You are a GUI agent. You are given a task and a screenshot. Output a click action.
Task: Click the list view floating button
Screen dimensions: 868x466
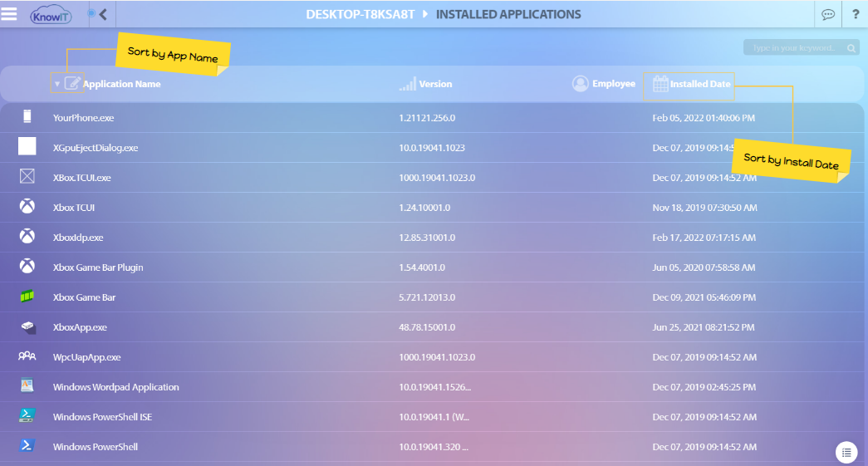(846, 452)
